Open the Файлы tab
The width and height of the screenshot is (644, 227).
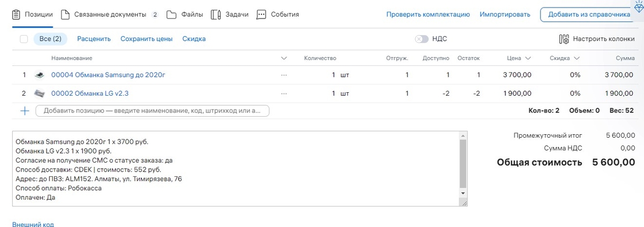point(185,15)
